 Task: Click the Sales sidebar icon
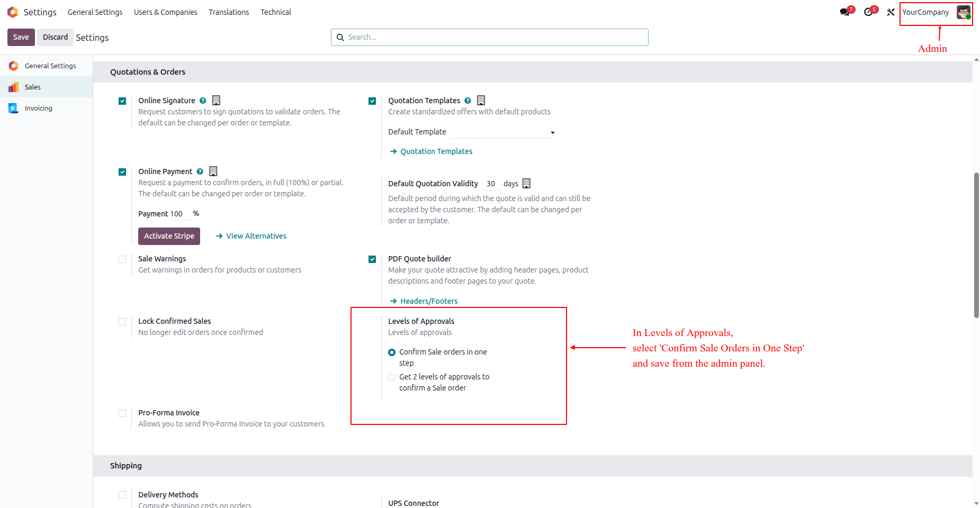[13, 87]
